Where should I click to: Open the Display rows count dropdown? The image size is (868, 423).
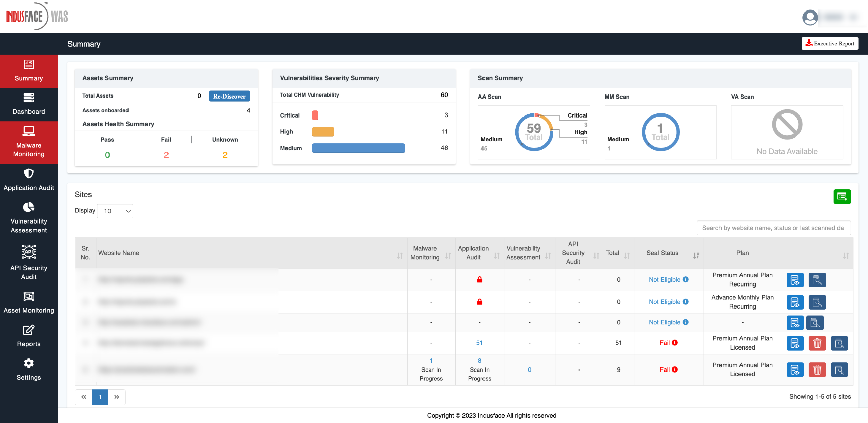[115, 211]
